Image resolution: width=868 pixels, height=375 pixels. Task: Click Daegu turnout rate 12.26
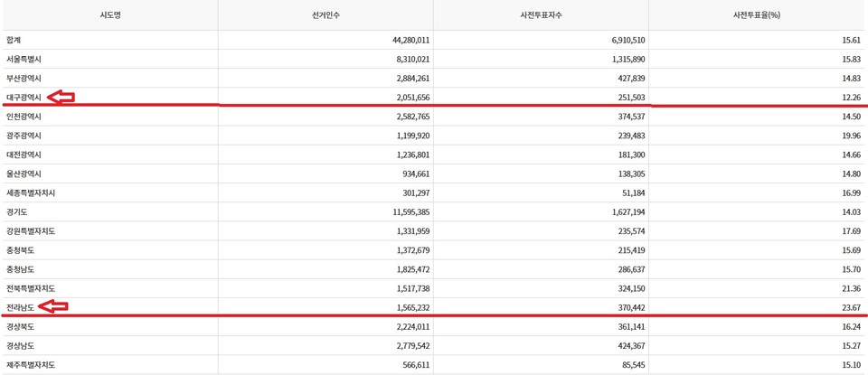850,98
